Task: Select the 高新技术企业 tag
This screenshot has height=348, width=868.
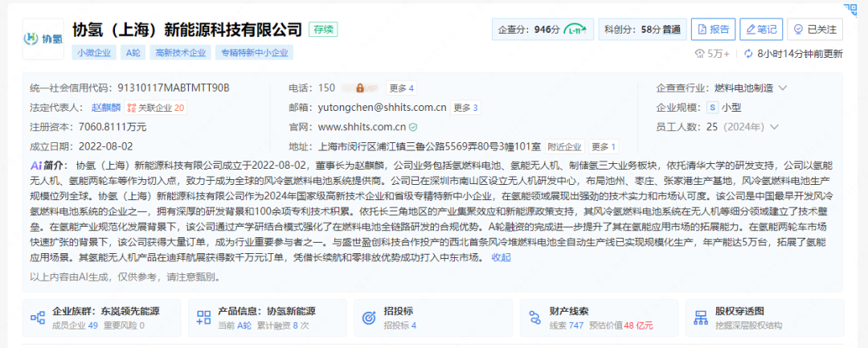Action: point(181,52)
